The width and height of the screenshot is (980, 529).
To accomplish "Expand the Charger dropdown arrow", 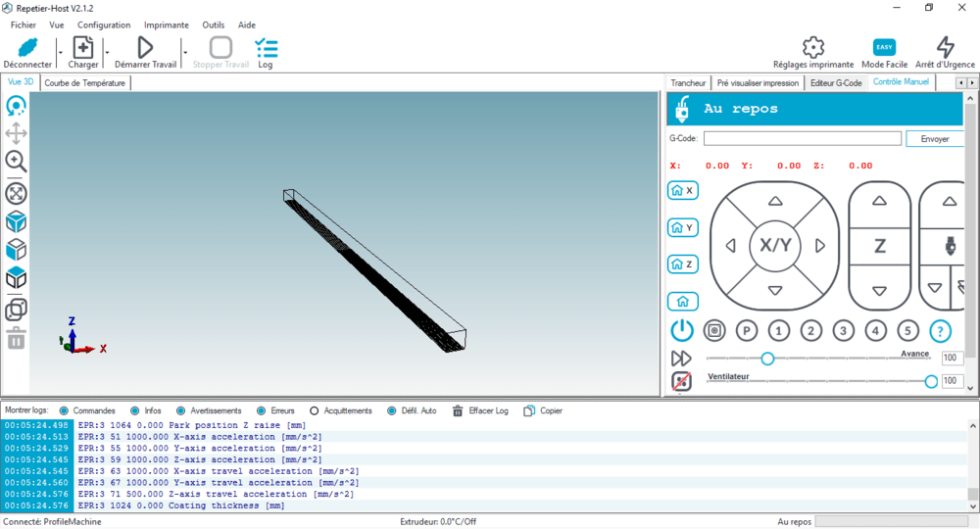I will point(107,53).
